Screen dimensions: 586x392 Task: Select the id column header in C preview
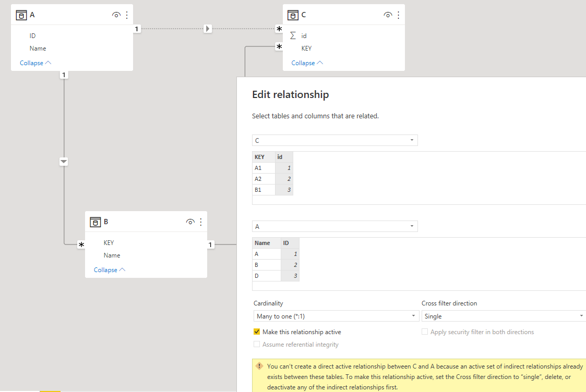coord(284,157)
